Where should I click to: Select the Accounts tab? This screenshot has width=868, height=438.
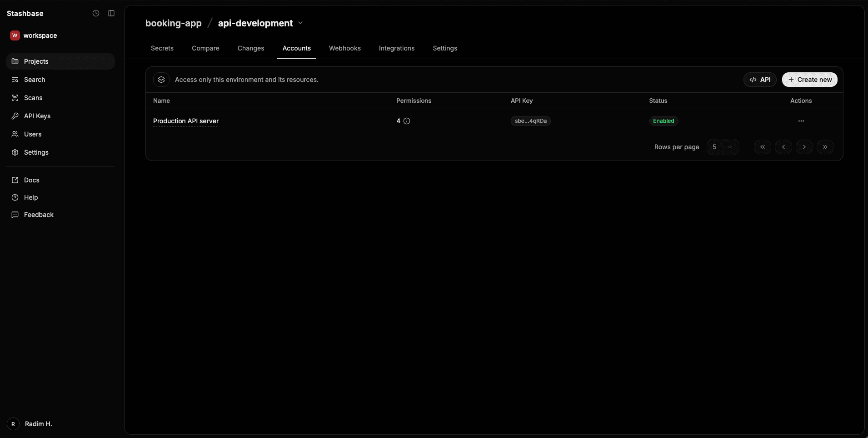point(297,48)
